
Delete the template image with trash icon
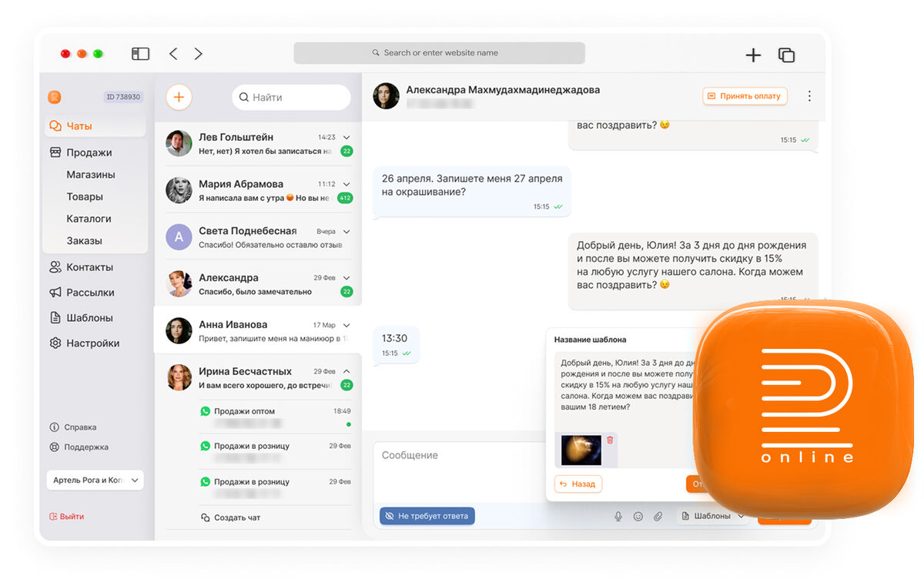[x=610, y=440]
